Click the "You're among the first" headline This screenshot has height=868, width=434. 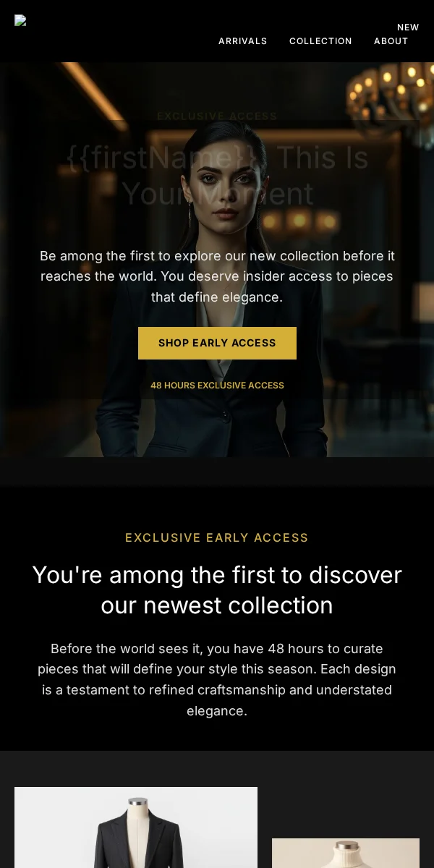[x=217, y=590]
